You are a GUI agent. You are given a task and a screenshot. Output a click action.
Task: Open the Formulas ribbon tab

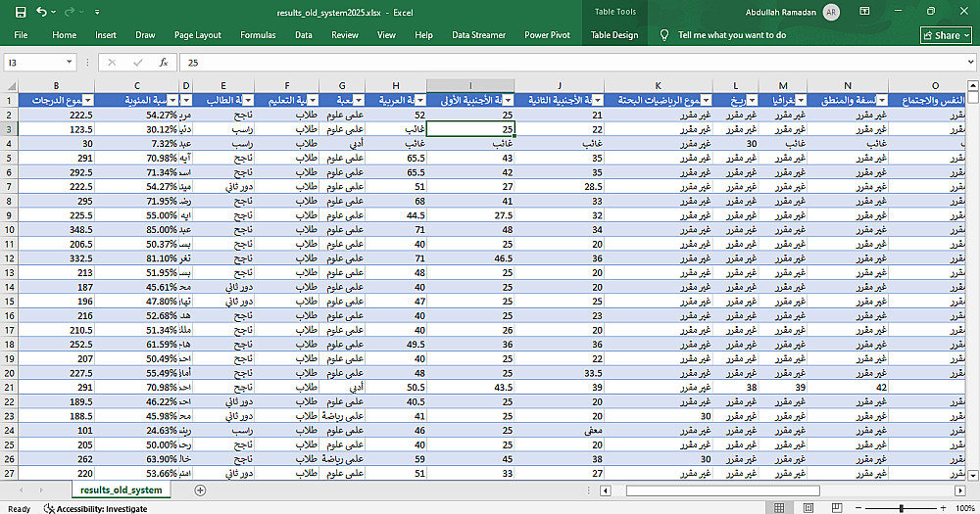click(x=258, y=35)
